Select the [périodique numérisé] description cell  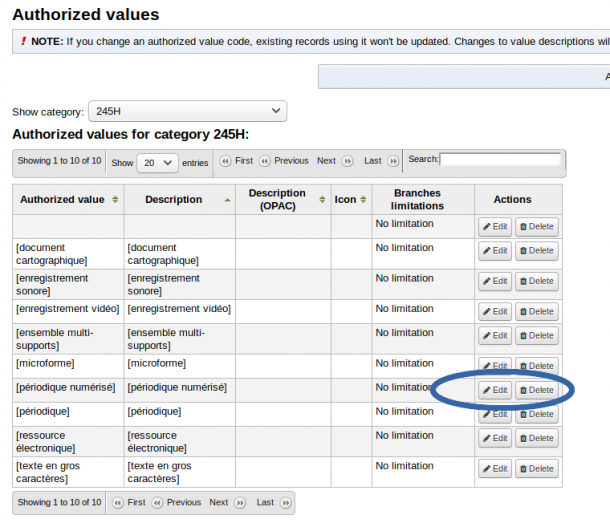(180, 390)
